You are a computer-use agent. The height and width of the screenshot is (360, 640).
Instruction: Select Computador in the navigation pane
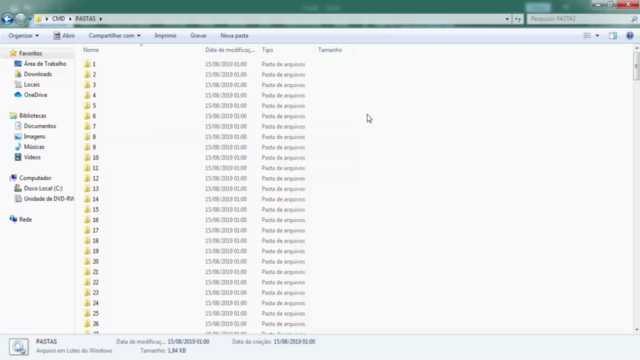[x=35, y=178]
